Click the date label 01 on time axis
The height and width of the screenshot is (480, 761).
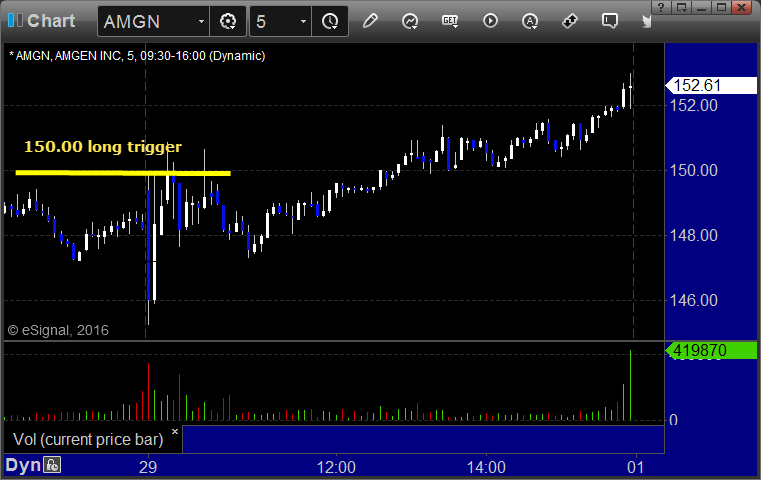635,467
